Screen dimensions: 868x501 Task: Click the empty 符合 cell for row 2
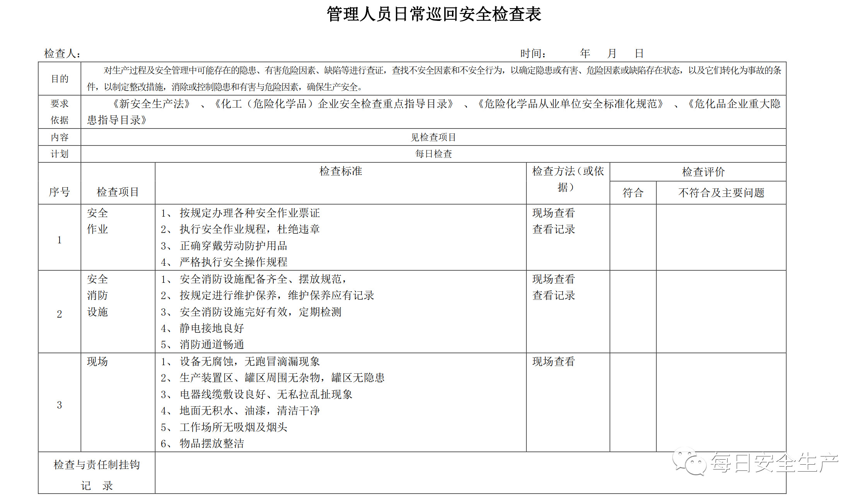coord(633,311)
